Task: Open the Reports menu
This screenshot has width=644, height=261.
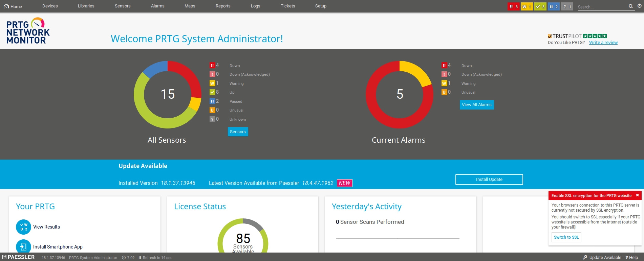Action: (223, 6)
